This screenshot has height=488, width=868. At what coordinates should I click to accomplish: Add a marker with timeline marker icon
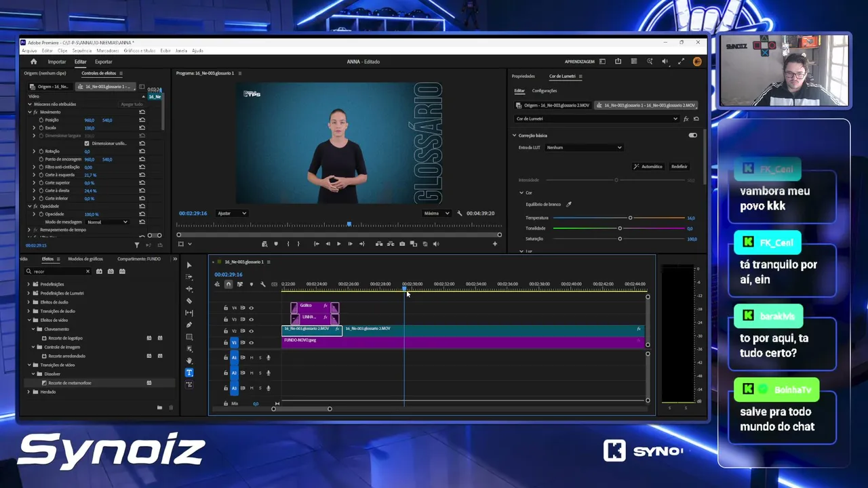251,284
